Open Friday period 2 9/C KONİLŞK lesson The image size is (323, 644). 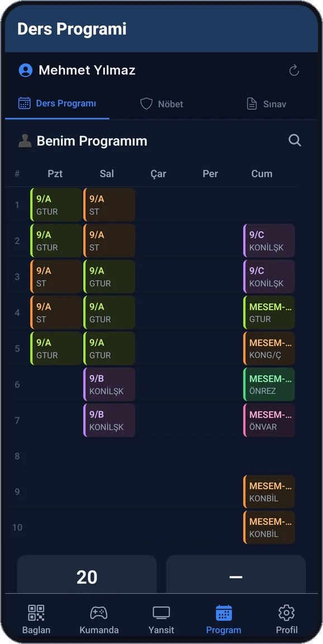click(269, 241)
